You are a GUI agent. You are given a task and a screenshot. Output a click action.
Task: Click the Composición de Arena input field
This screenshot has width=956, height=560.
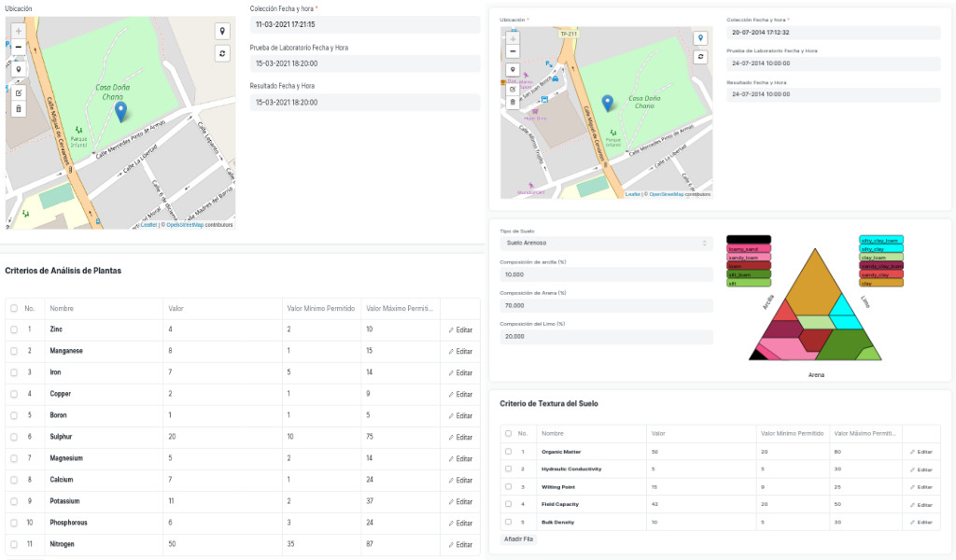(x=606, y=305)
